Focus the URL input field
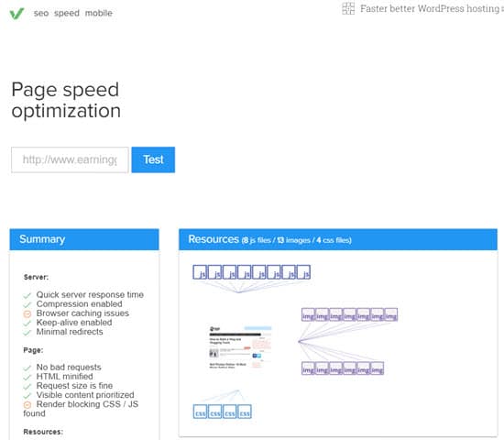The image size is (504, 440). 70,159
